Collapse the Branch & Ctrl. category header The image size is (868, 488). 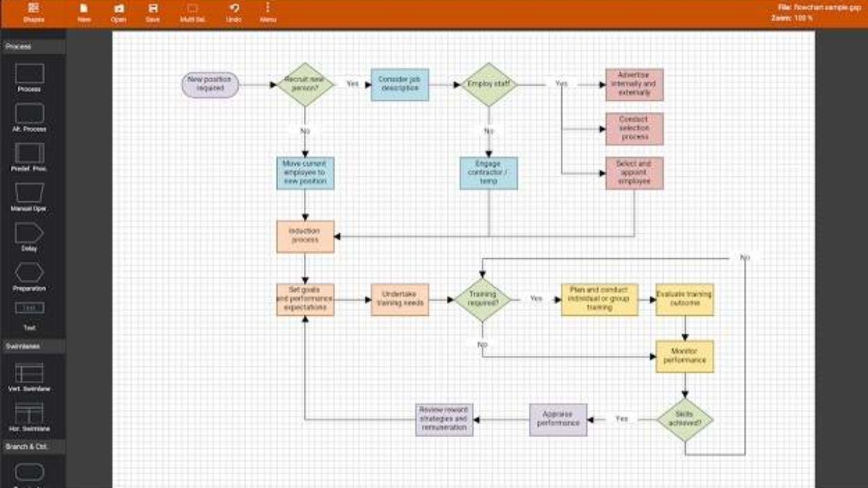pos(33,447)
